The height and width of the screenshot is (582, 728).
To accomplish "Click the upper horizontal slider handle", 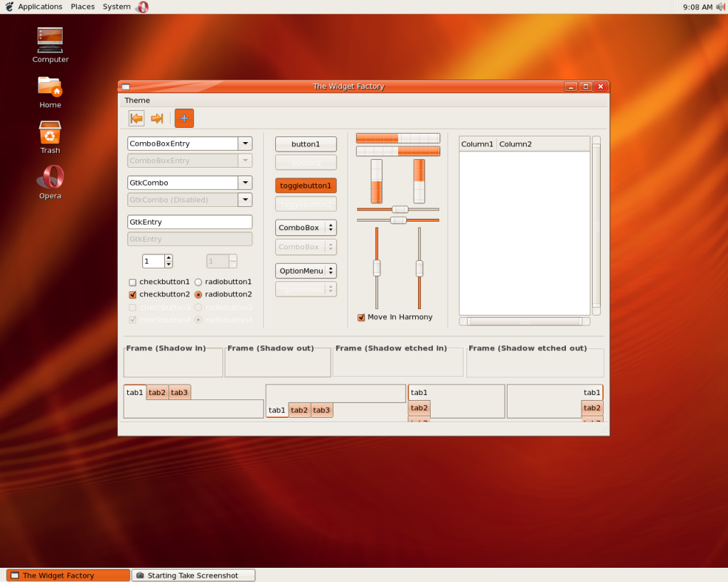I will click(x=400, y=210).
